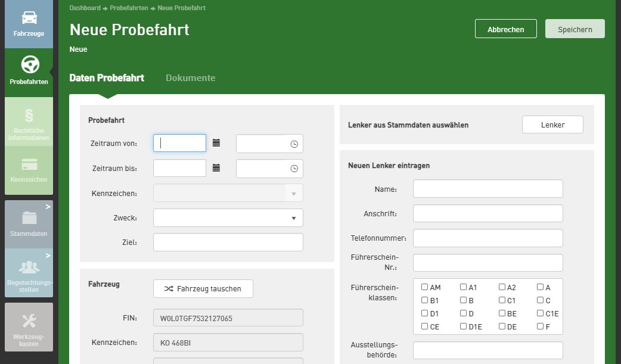Expand the Zweck dropdown
Viewport: 621px width, 364px height.
[293, 218]
